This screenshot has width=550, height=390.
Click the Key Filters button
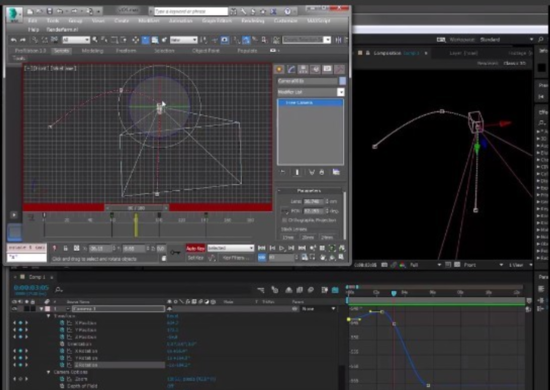pos(236,257)
